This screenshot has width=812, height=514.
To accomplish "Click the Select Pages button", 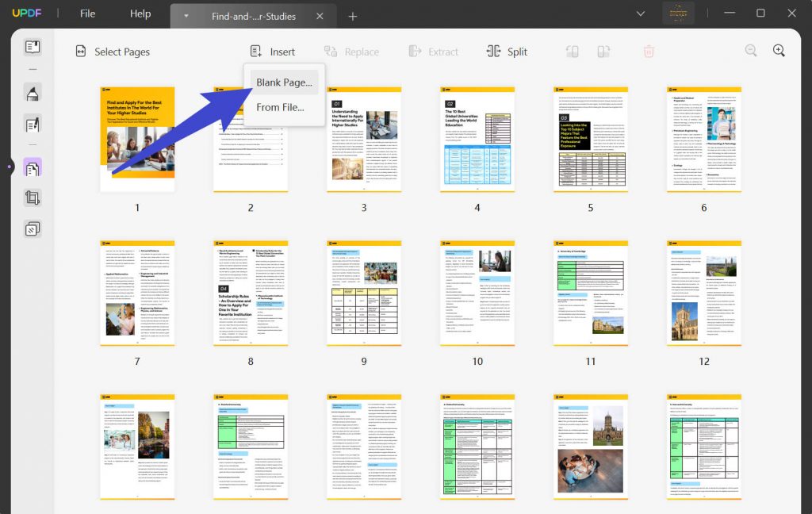I will click(113, 51).
